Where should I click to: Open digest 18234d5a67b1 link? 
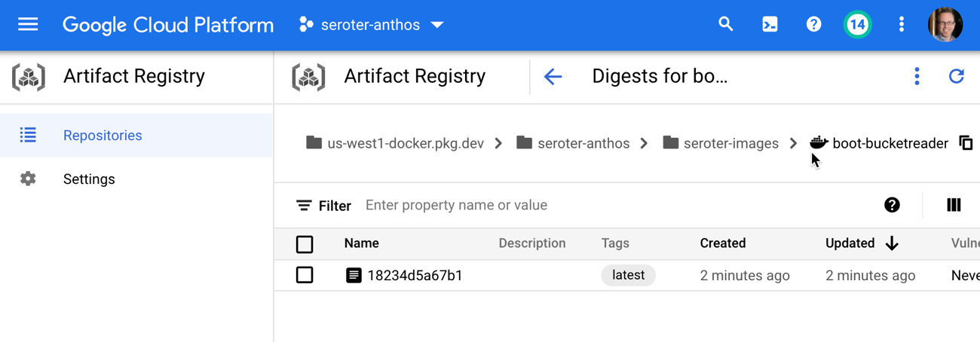(x=415, y=276)
